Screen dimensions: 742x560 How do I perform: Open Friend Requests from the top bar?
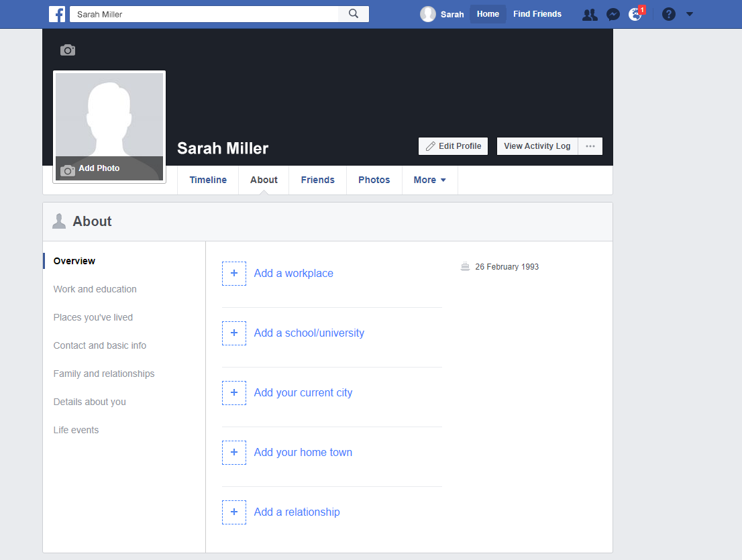[x=590, y=14]
